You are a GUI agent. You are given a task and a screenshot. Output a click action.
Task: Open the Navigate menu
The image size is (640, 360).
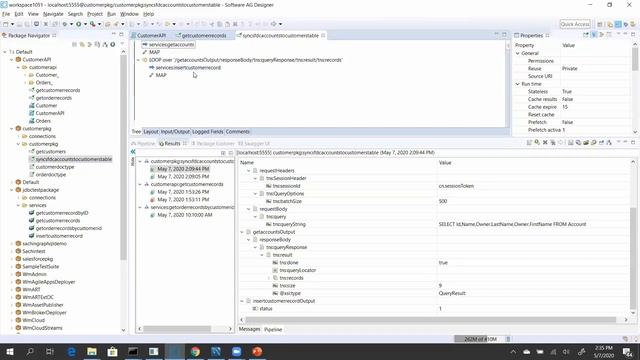pyautogui.click(x=53, y=14)
